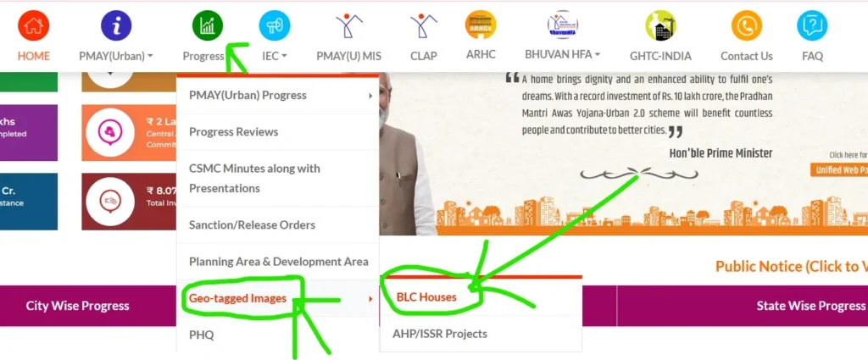The width and height of the screenshot is (868, 360).
Task: Click the green Progress chart icon
Action: click(x=208, y=25)
